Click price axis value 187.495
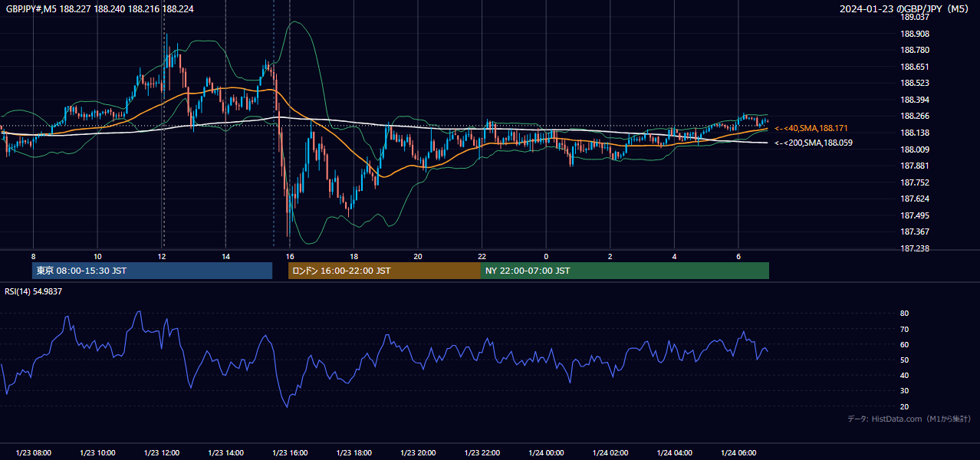 click(915, 215)
